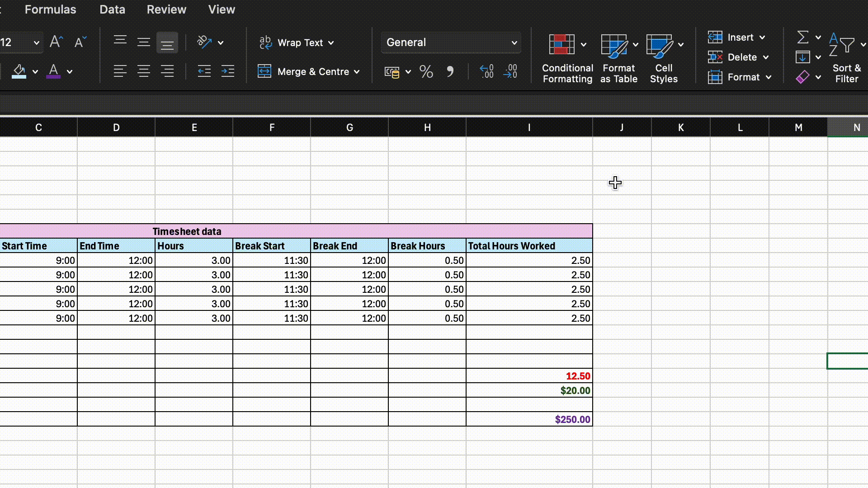The width and height of the screenshot is (868, 488).
Task: Apply Percent Style formatting
Action: (x=425, y=71)
